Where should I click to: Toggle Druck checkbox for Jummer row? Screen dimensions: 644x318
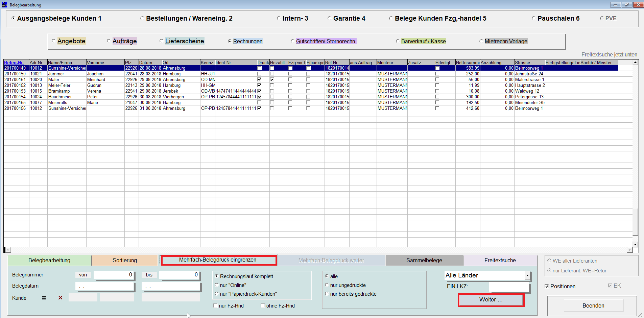coord(259,74)
